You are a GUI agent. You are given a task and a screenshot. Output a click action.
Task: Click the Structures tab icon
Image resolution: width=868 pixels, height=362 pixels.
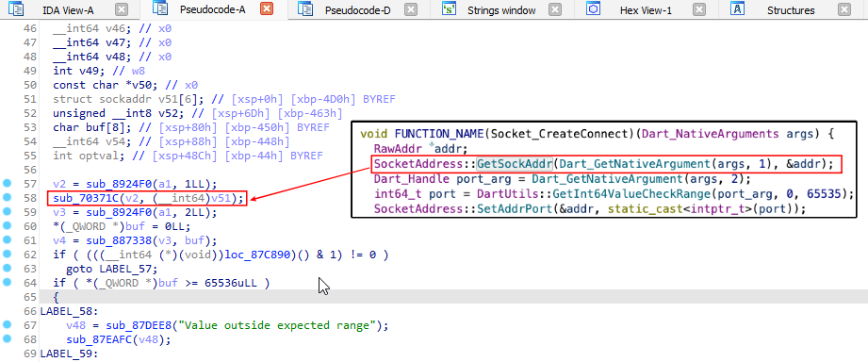click(x=737, y=8)
